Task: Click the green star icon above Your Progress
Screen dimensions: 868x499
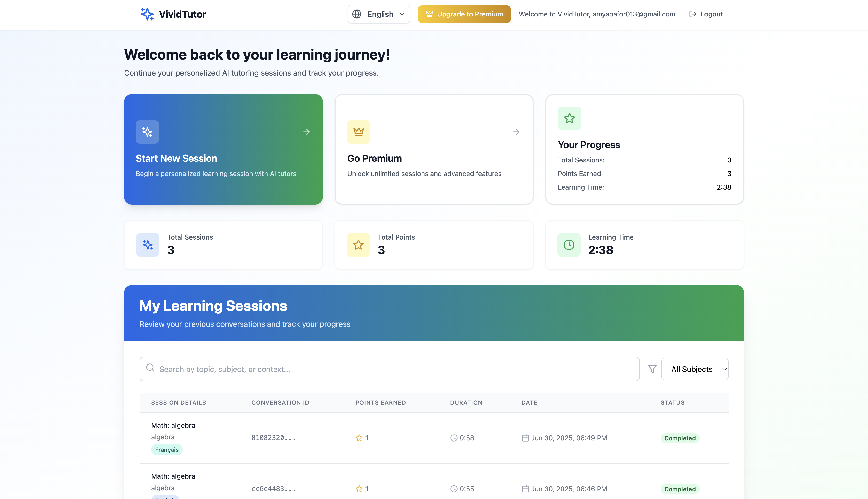Action: pos(569,118)
